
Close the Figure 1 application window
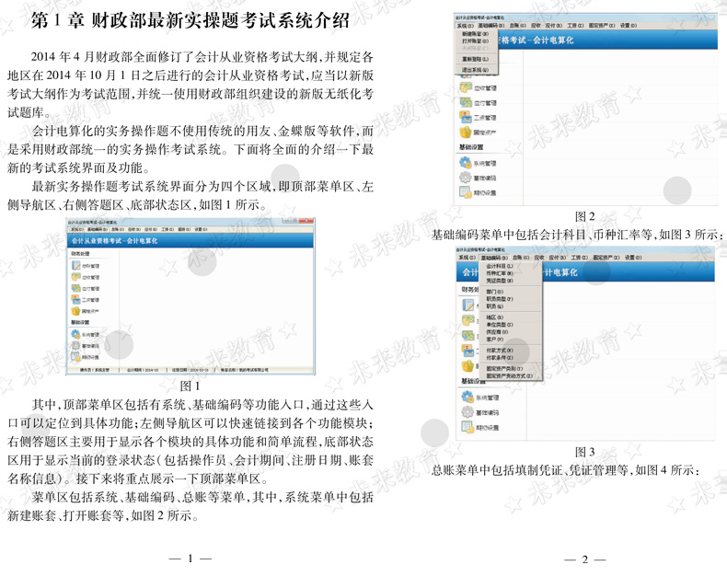click(x=306, y=221)
